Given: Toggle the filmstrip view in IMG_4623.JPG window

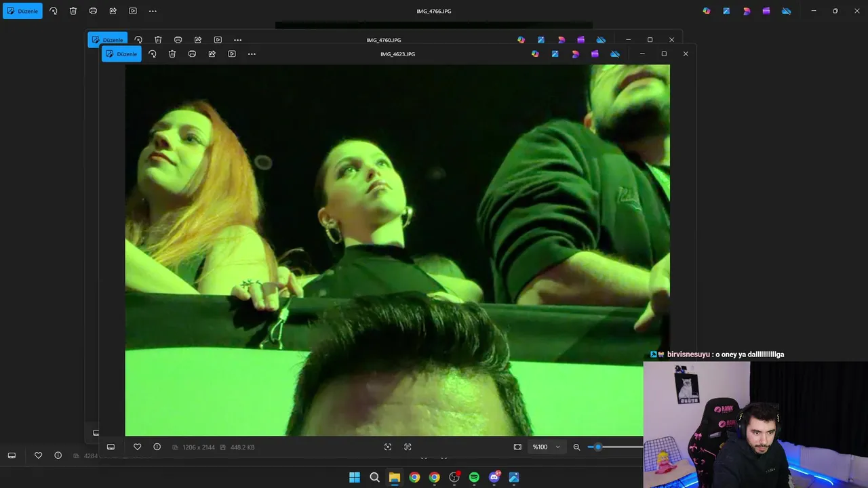Looking at the screenshot, I should click(x=111, y=447).
